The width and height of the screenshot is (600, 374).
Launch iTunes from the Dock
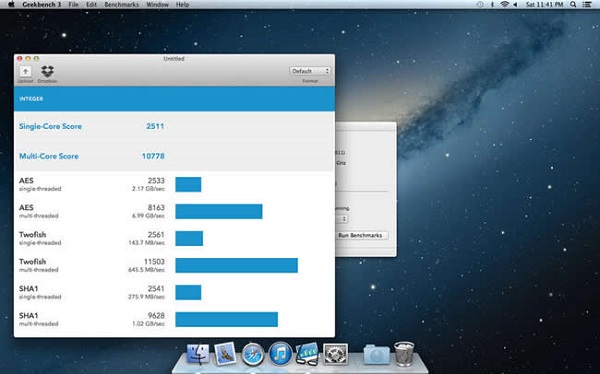click(280, 354)
